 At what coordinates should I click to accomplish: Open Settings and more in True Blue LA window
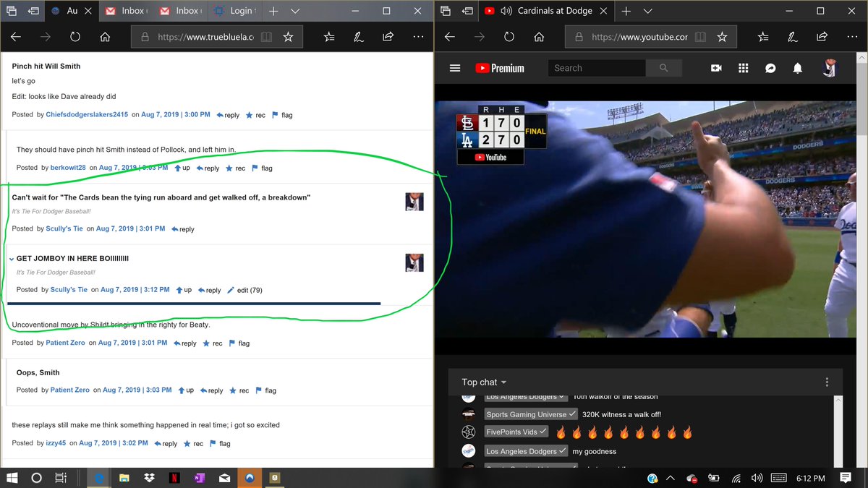pyautogui.click(x=418, y=37)
